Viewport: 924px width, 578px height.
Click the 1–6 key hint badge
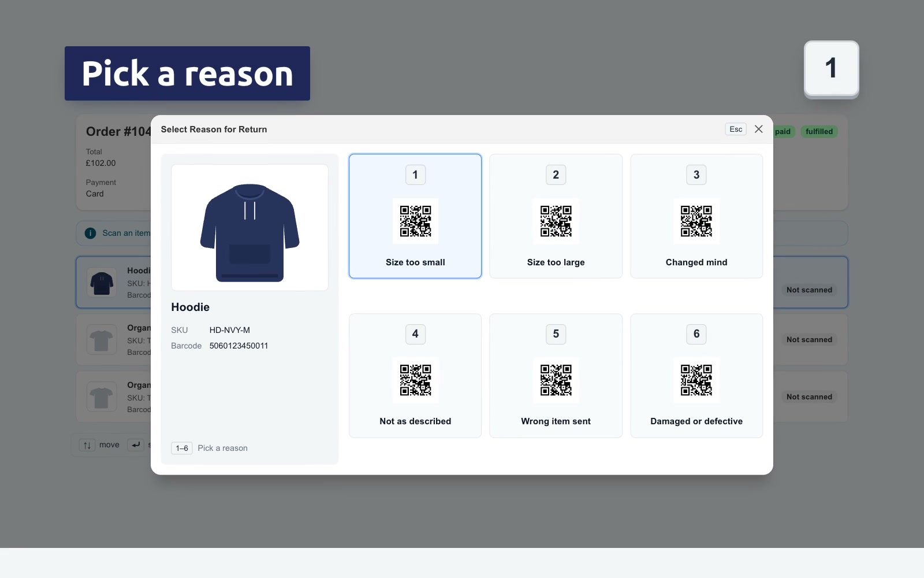click(182, 448)
